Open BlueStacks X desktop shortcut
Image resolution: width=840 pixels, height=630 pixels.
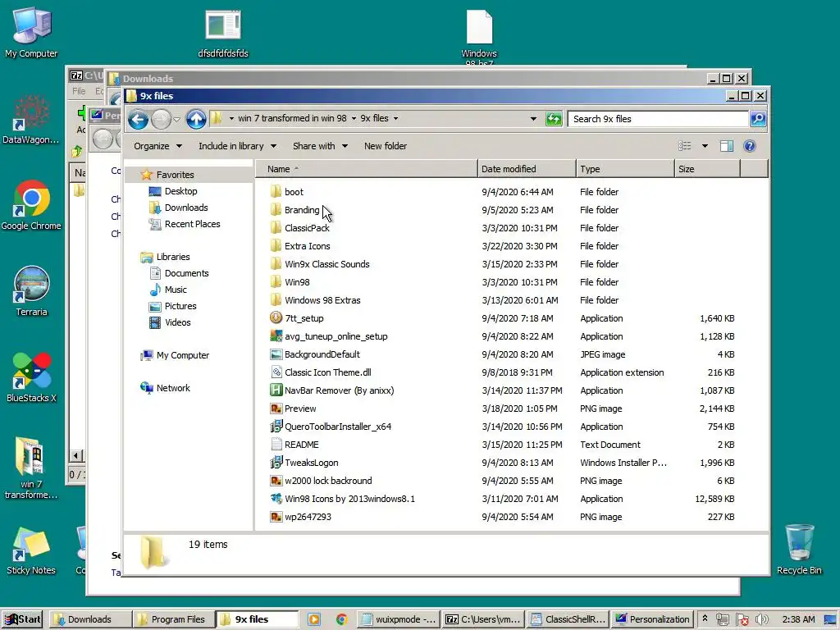(x=31, y=377)
